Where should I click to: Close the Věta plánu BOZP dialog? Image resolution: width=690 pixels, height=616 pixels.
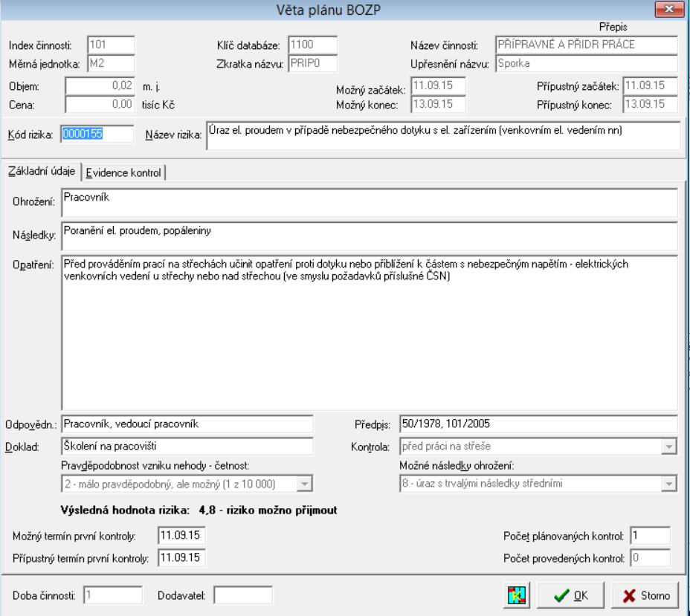click(x=669, y=9)
